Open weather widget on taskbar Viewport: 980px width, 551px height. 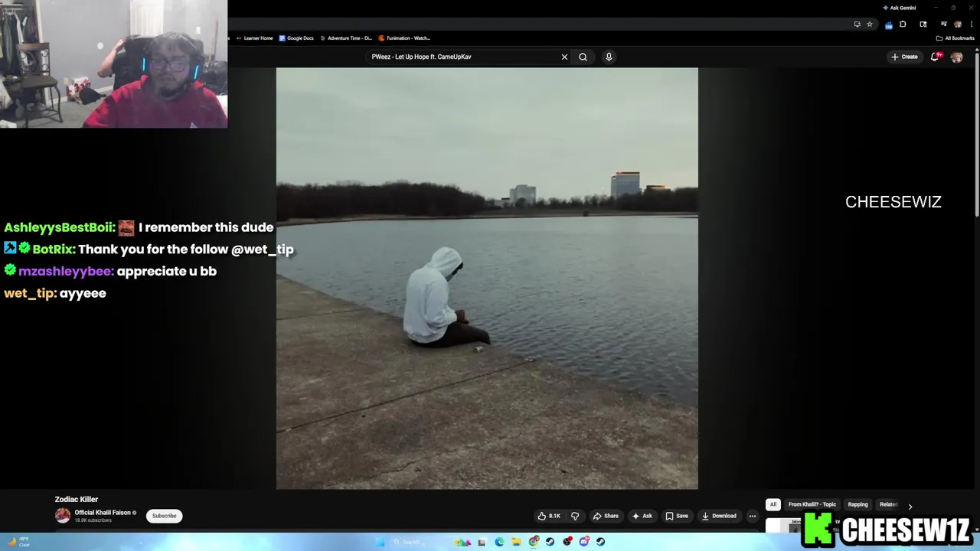pyautogui.click(x=18, y=542)
